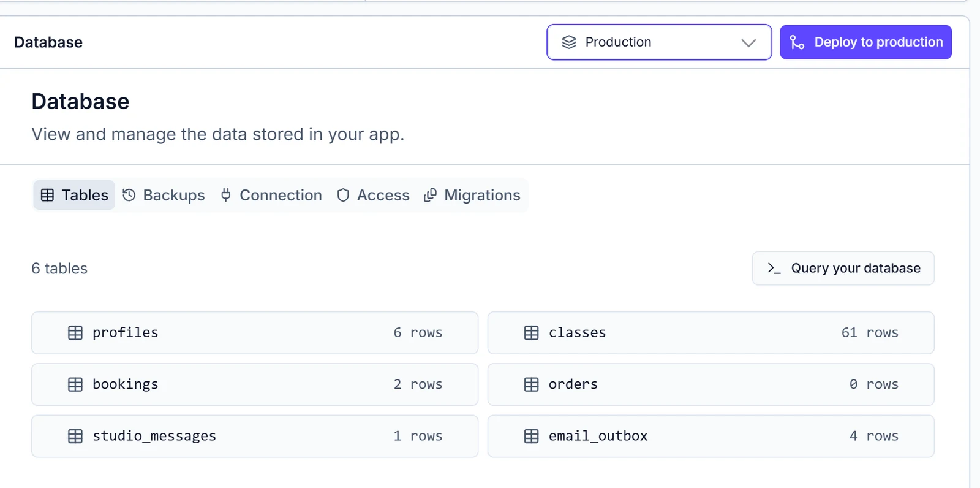Click Query your database button

click(x=843, y=268)
